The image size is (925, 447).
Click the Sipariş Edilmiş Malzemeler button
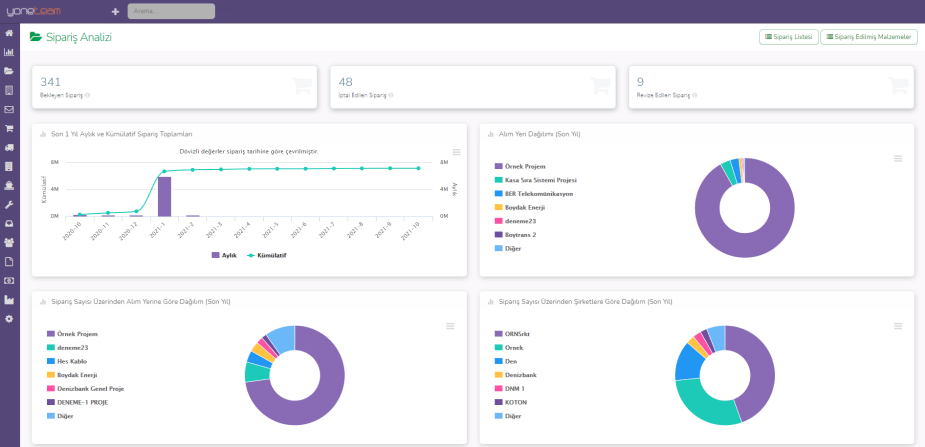pos(869,37)
